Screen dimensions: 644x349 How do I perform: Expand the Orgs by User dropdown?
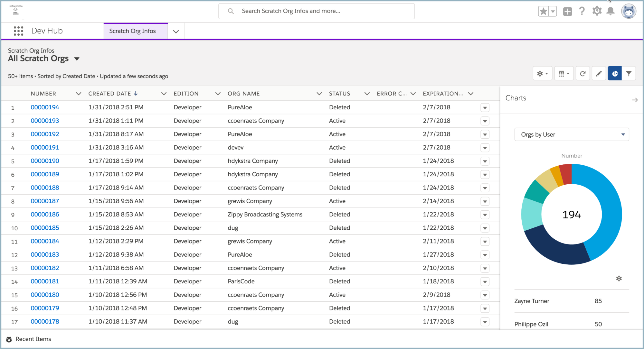pos(572,134)
